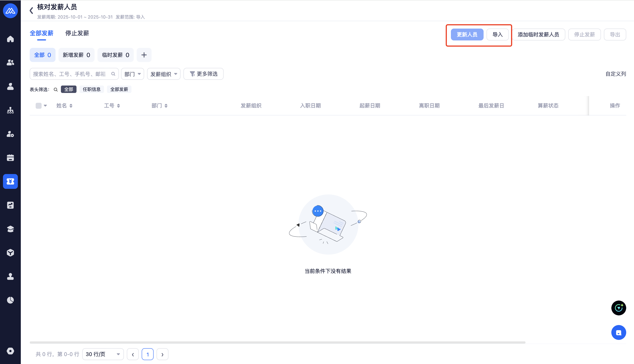Image resolution: width=634 pixels, height=364 pixels.
Task: Expand the 发薪组织 dropdown filter
Action: coord(164,74)
